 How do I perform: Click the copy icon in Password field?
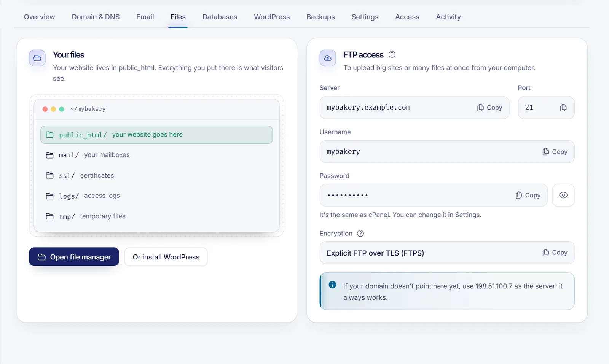518,195
